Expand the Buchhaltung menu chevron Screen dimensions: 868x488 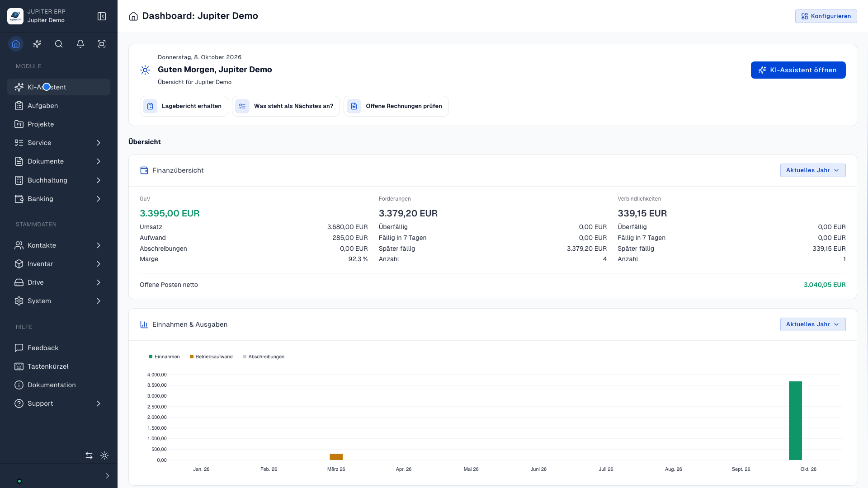pos(99,180)
